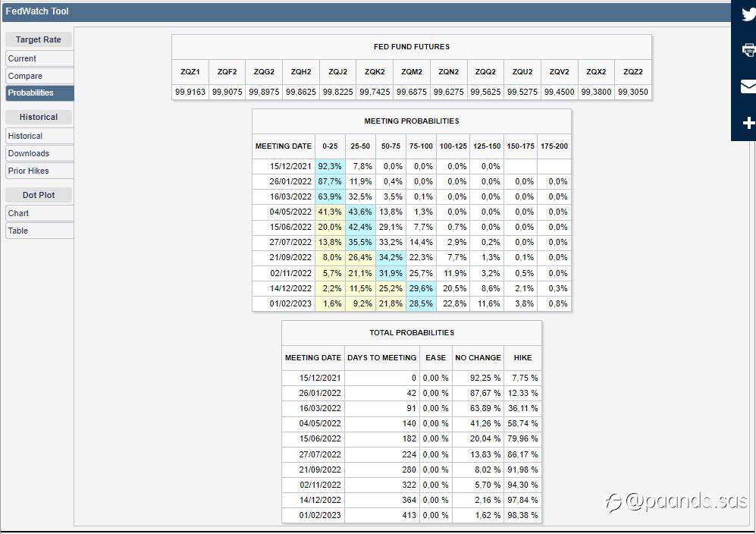Click the NO CHANGE column header
This screenshot has height=534, width=756.
(x=478, y=358)
